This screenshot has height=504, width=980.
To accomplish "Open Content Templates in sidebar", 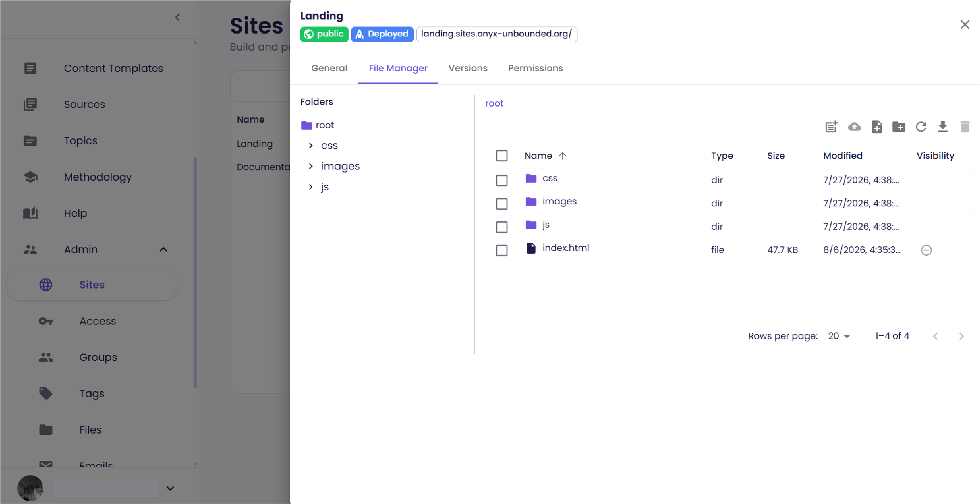I will (x=113, y=68).
